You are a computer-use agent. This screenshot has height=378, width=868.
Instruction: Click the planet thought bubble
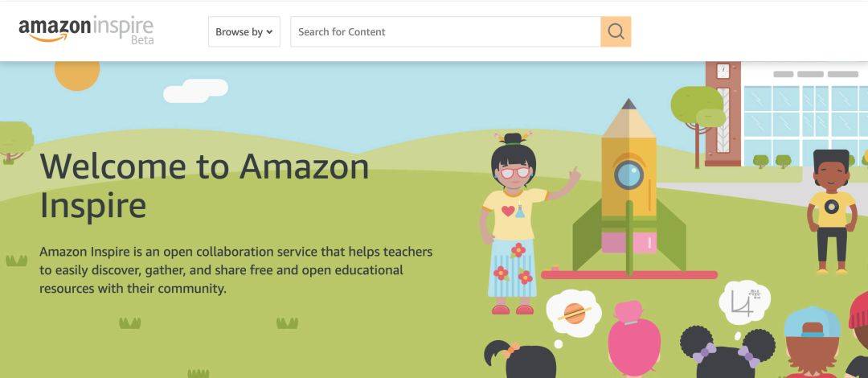pos(574,314)
